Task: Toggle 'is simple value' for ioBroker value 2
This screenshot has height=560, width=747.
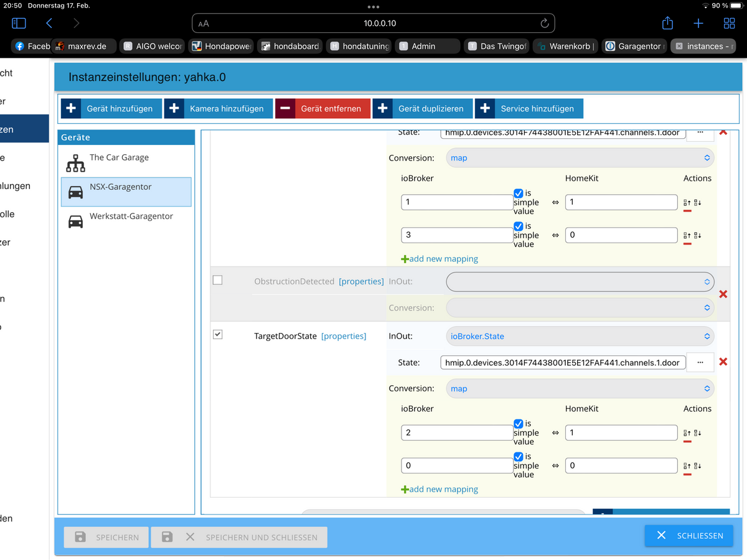Action: click(x=519, y=424)
